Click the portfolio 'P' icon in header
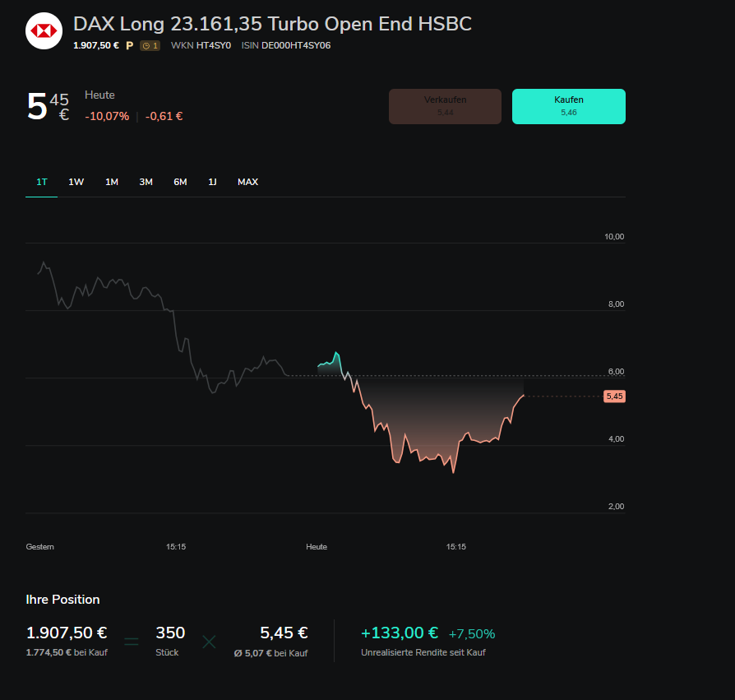 (x=129, y=46)
